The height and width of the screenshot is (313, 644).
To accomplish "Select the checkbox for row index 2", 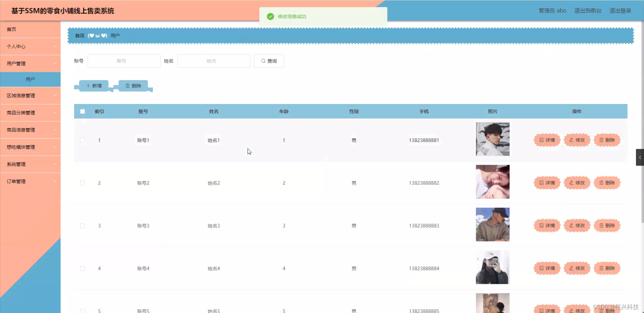I will (83, 183).
